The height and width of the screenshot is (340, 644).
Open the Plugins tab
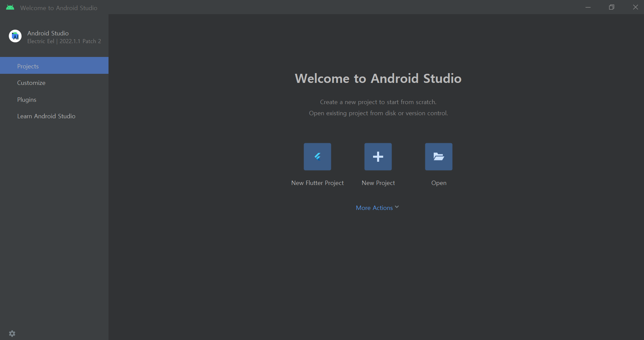coord(54,99)
